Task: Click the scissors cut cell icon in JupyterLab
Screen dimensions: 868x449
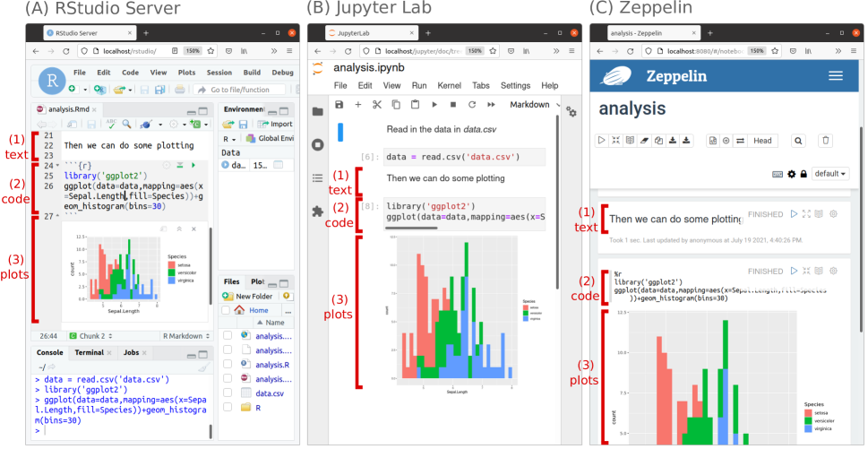Action: 377,104
